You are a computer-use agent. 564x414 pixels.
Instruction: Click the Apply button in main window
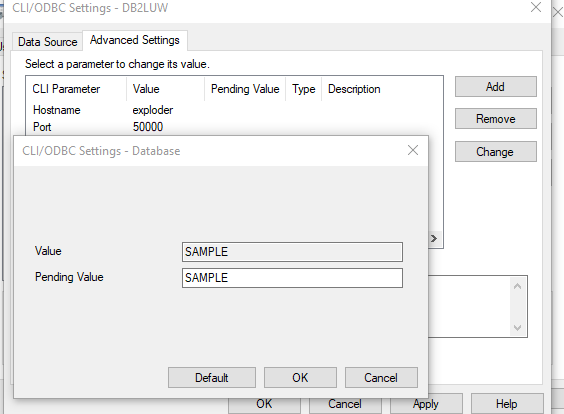pos(426,404)
